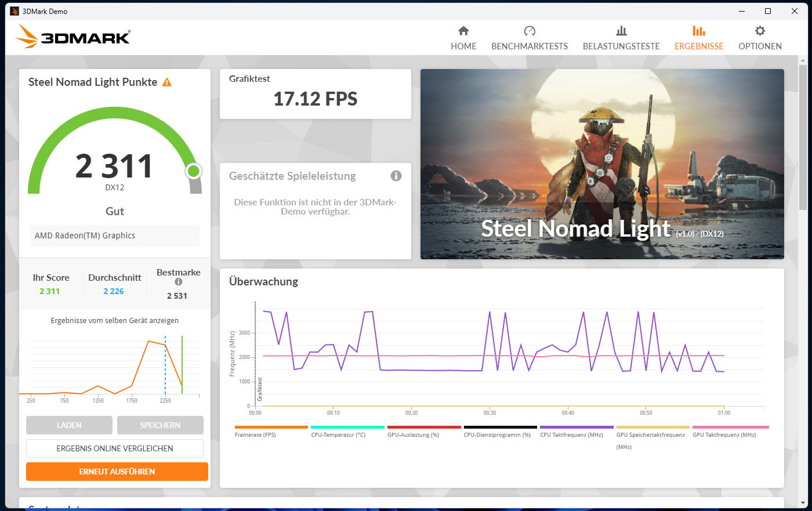Click the info icon in Geschätzte Spieleleistung
812x511 pixels.
[396, 176]
